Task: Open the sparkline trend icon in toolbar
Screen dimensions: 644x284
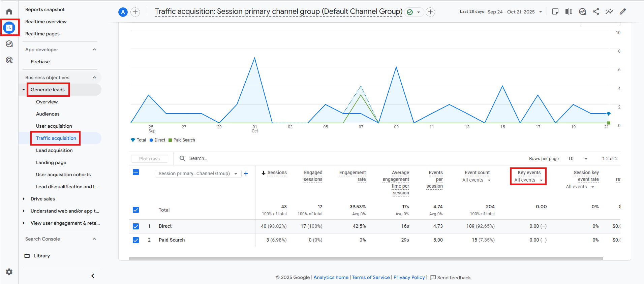Action: click(x=609, y=11)
